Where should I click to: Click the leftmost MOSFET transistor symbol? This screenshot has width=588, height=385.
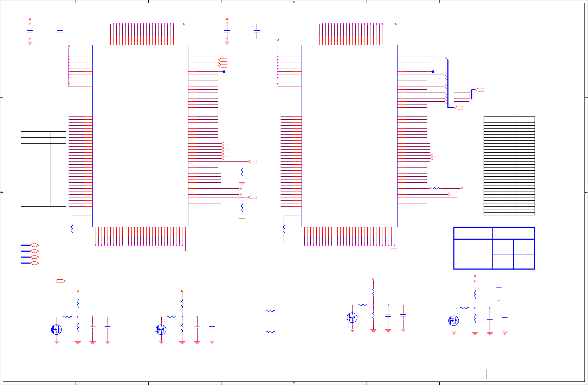point(56,329)
